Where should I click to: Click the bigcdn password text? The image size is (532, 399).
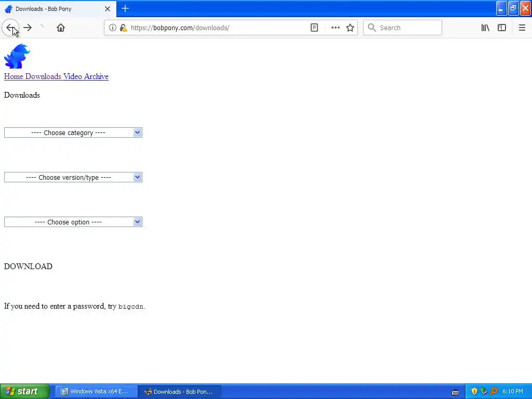click(130, 307)
